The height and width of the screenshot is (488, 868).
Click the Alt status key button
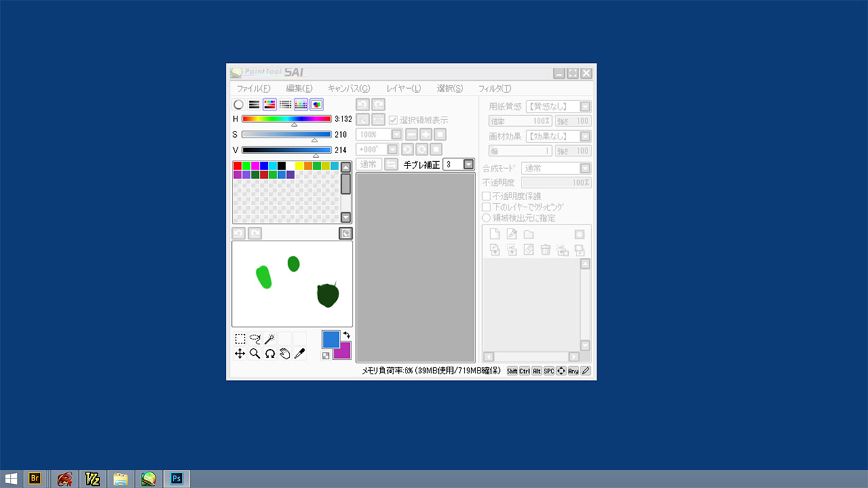pos(536,371)
